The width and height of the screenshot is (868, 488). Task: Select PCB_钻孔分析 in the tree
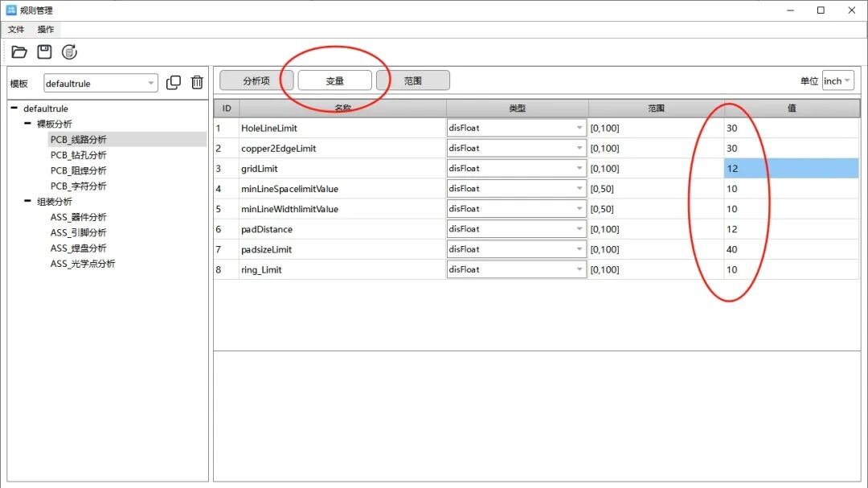click(x=78, y=155)
